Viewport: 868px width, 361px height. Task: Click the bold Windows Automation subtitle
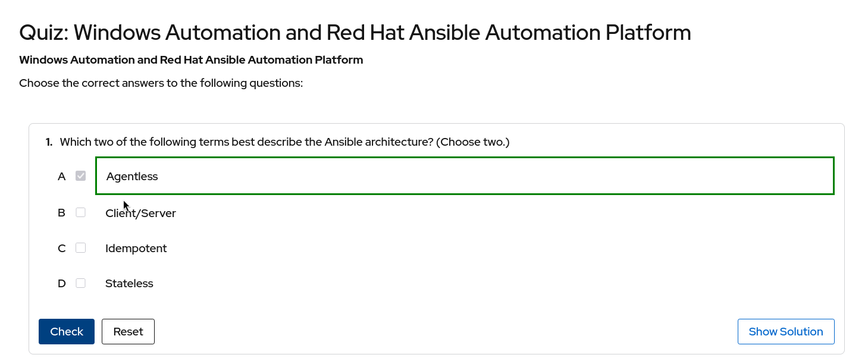(191, 60)
